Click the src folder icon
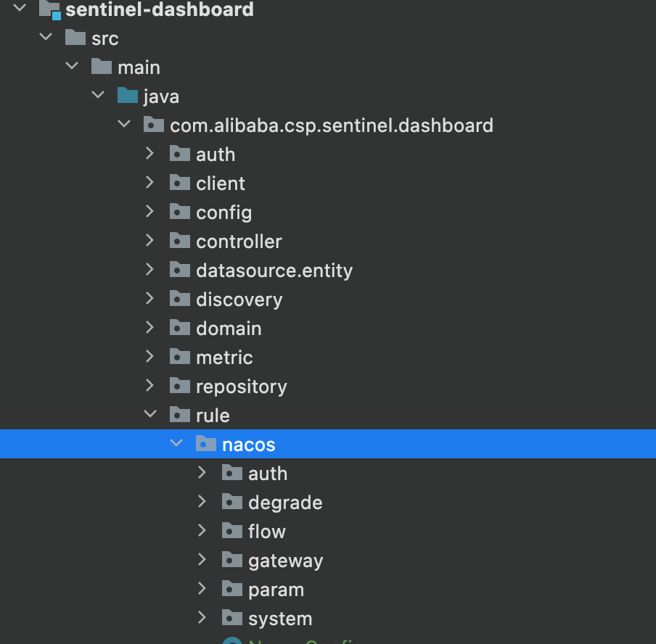The image size is (656, 644). (75, 38)
